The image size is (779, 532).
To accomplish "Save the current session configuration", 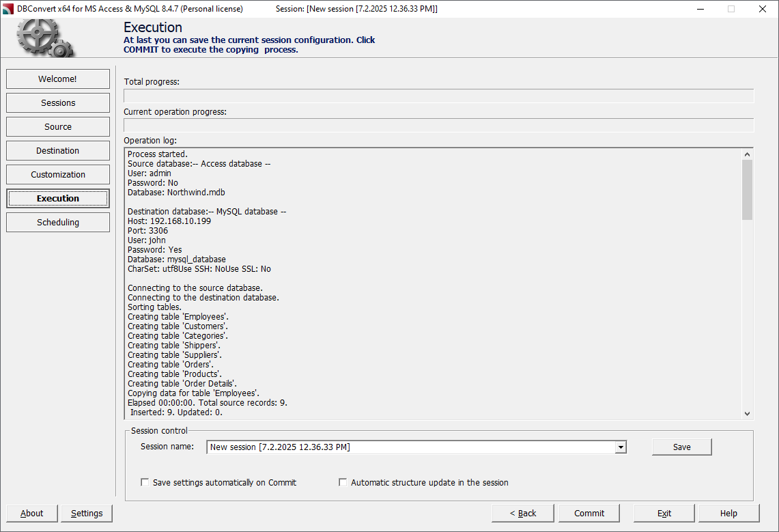I will pyautogui.click(x=681, y=447).
